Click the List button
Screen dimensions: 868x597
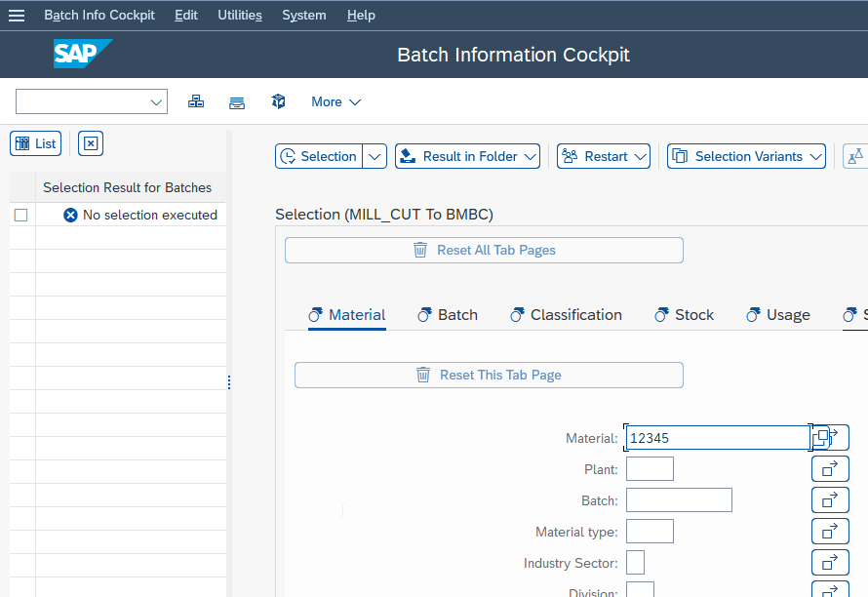click(x=35, y=144)
